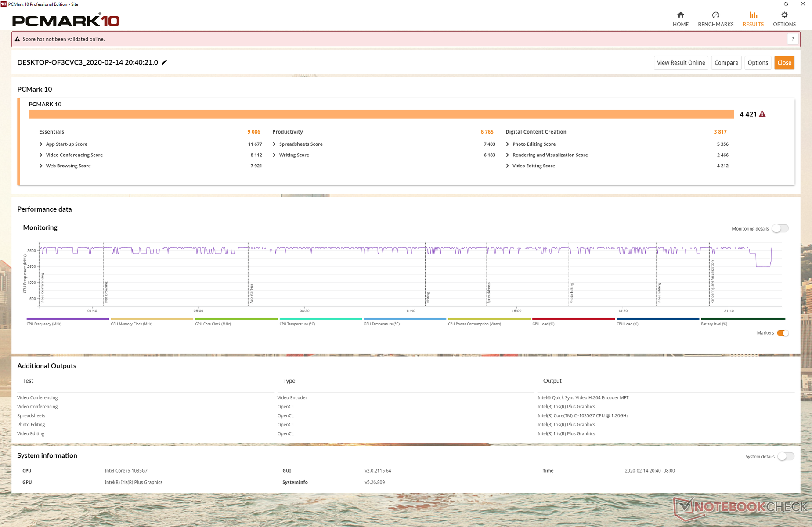Image resolution: width=812 pixels, height=527 pixels.
Task: Click View Result Online button
Action: pos(681,63)
